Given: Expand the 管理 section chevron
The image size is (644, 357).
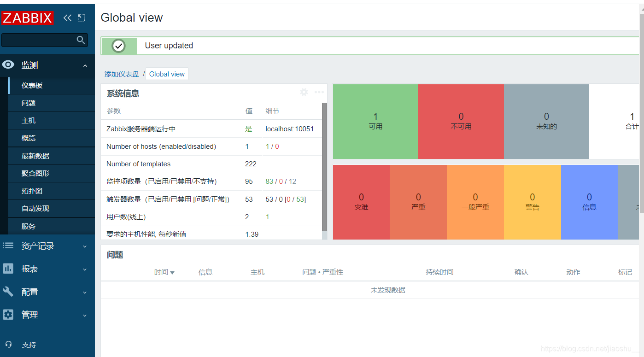Looking at the screenshot, I should click(x=85, y=316).
